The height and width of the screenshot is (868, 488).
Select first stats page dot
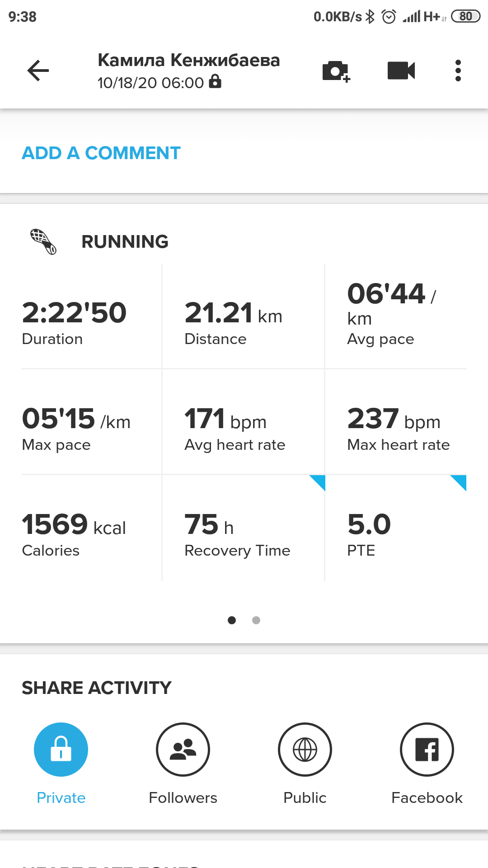(232, 620)
